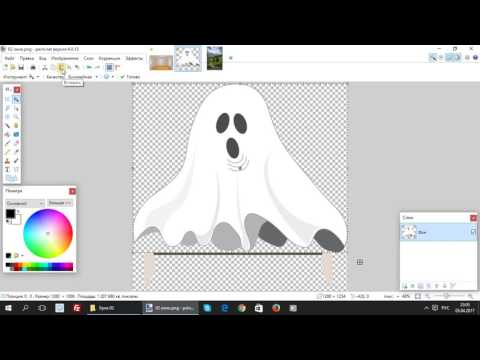Click Add New Layer icon in layers panel
Image resolution: width=480 pixels, height=360 pixels.
pyautogui.click(x=405, y=286)
